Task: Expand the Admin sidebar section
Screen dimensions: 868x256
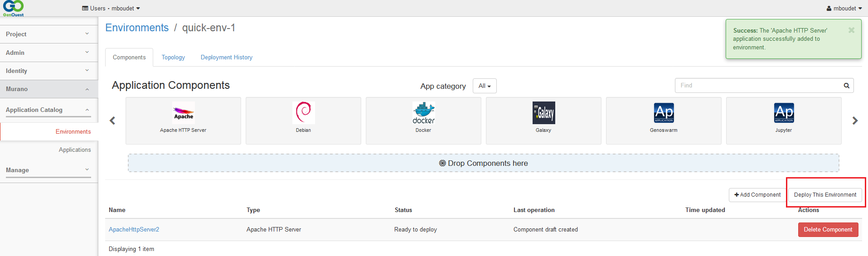Action: point(49,53)
